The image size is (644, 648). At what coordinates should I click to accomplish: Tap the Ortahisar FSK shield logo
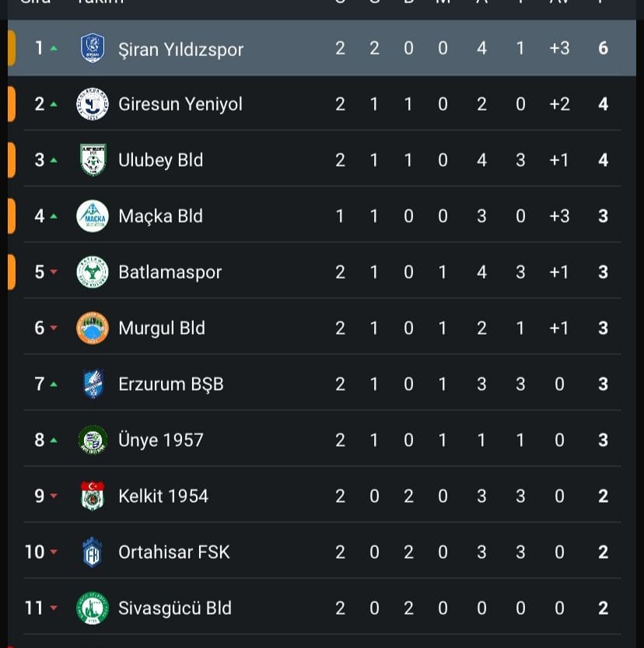[x=93, y=552]
